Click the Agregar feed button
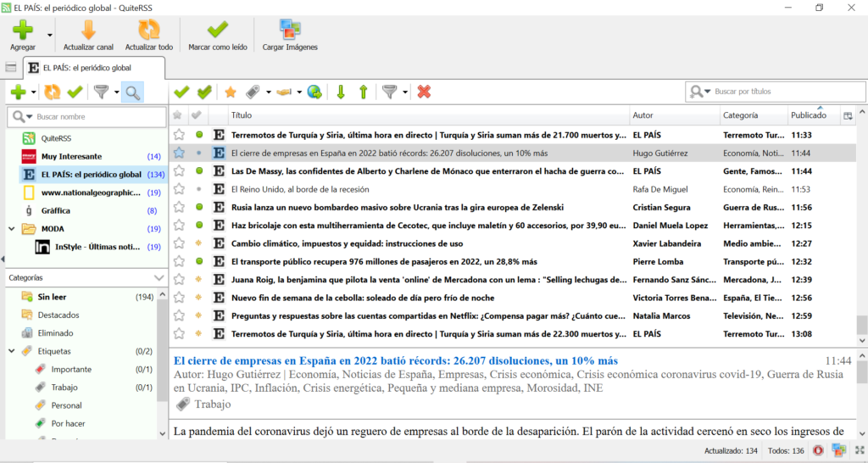 (23, 34)
